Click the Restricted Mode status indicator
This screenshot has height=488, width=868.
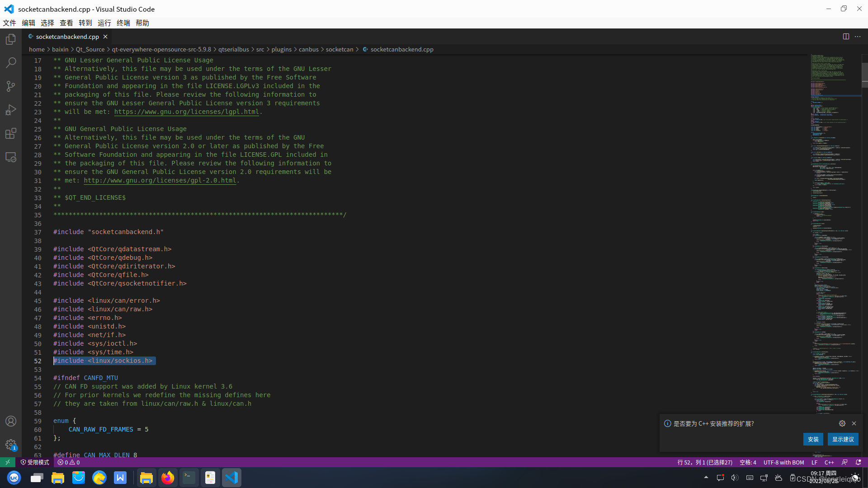click(35, 462)
